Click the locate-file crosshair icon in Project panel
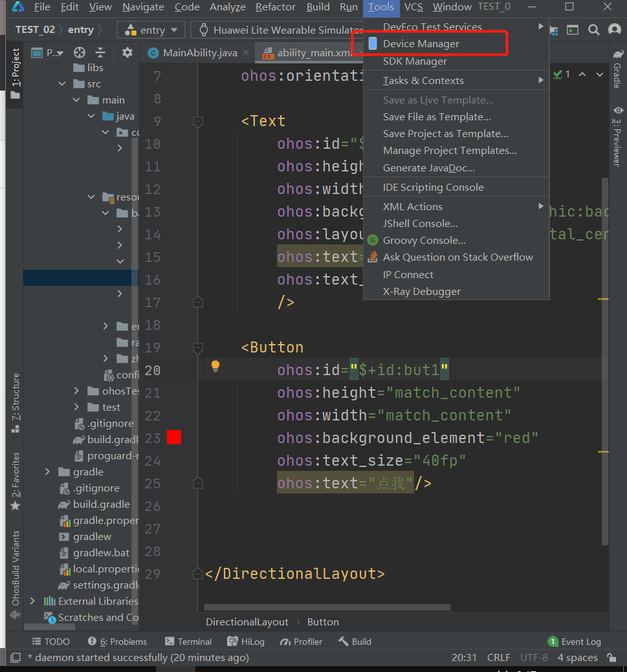The width and height of the screenshot is (627, 672). (x=80, y=53)
